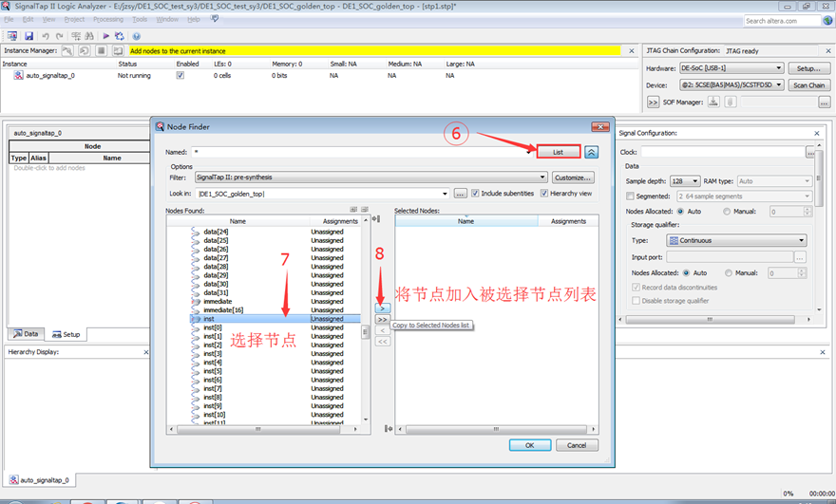Start compilation with the purple play icon

click(105, 36)
